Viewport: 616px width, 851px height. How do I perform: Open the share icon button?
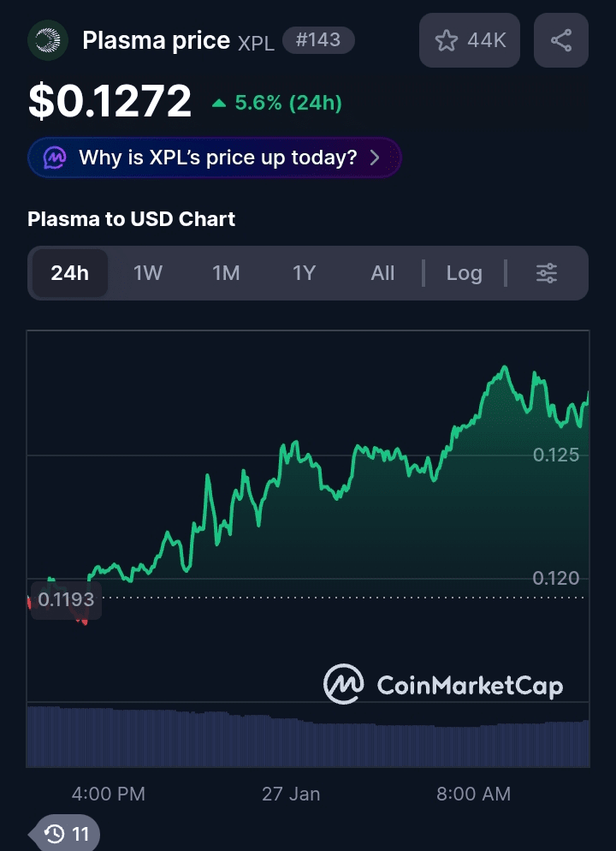pyautogui.click(x=560, y=40)
